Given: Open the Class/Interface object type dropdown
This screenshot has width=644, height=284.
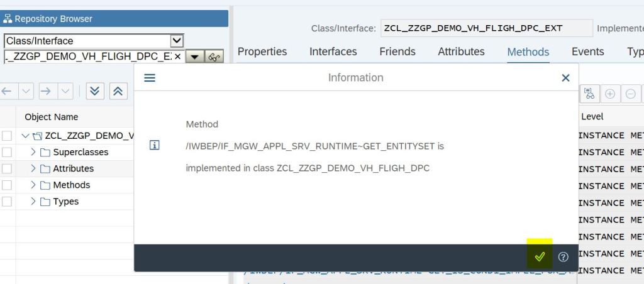Looking at the screenshot, I should coord(177,41).
